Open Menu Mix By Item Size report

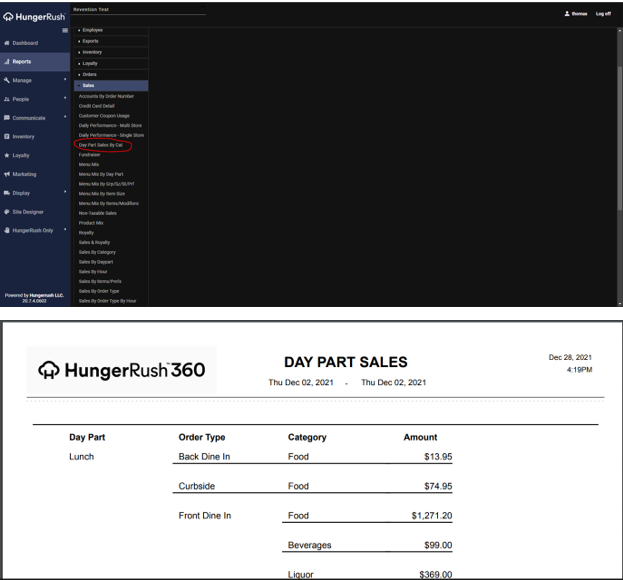click(x=102, y=194)
